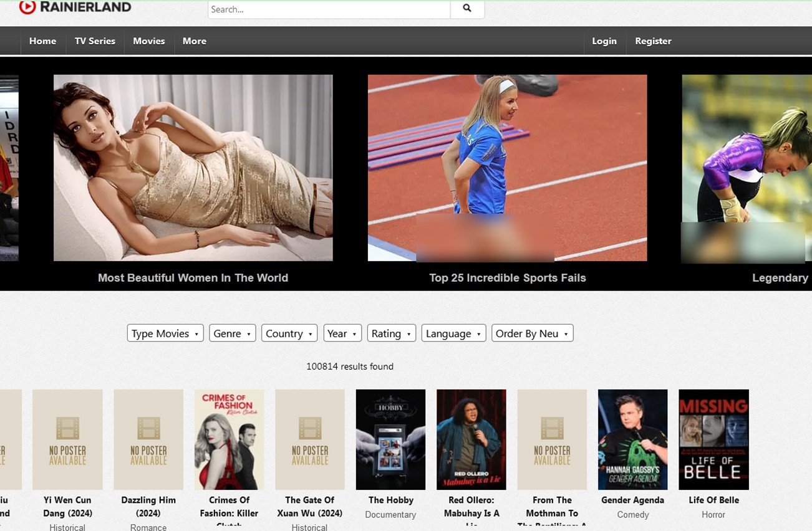Click the magnifier search button
The image size is (812, 531).
(x=467, y=9)
